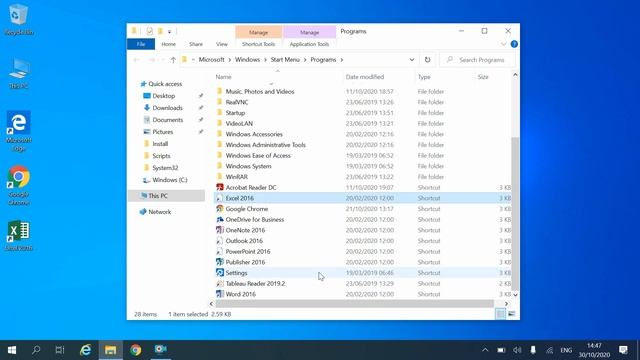This screenshot has height=360, width=640.
Task: Sort by Size column header
Action: [x=483, y=77]
